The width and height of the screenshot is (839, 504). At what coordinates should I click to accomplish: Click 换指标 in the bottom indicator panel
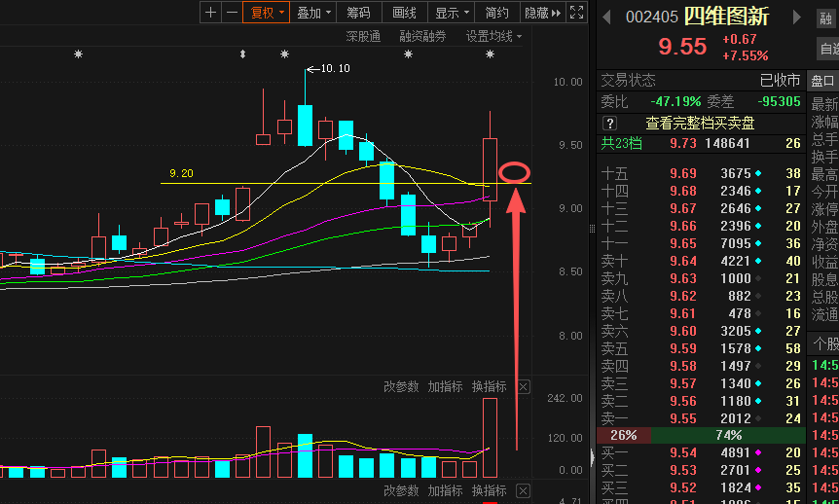pos(489,490)
